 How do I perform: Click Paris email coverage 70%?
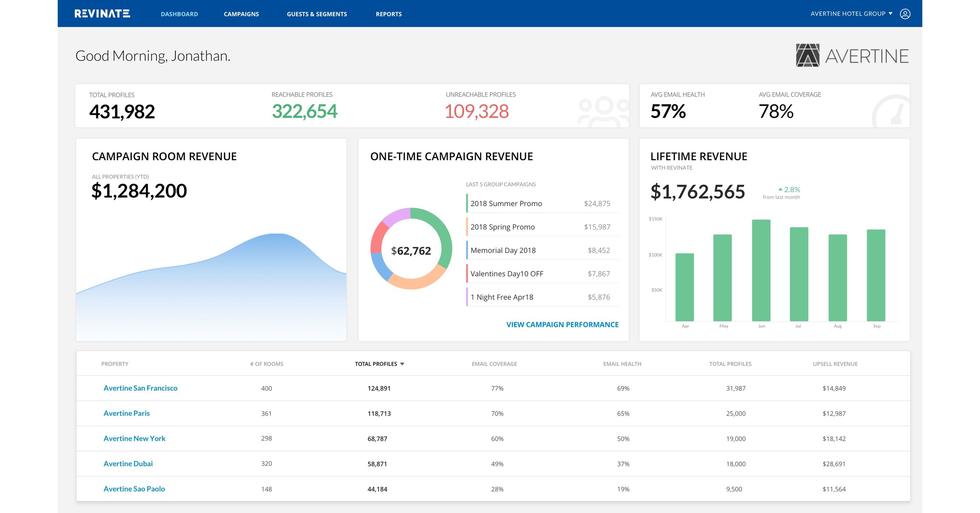tap(497, 413)
